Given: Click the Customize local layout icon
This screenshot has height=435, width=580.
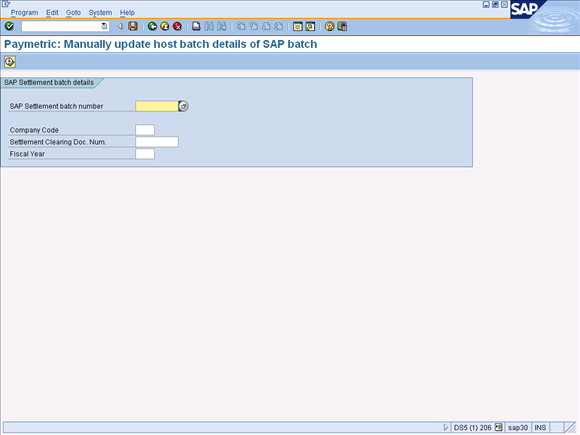Looking at the screenshot, I should pos(342,26).
